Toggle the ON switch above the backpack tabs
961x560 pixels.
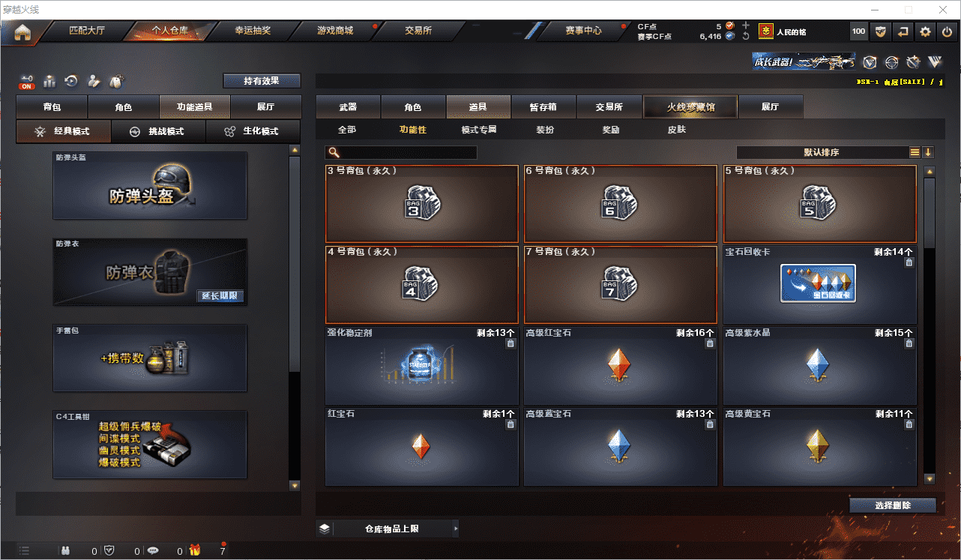tap(27, 81)
